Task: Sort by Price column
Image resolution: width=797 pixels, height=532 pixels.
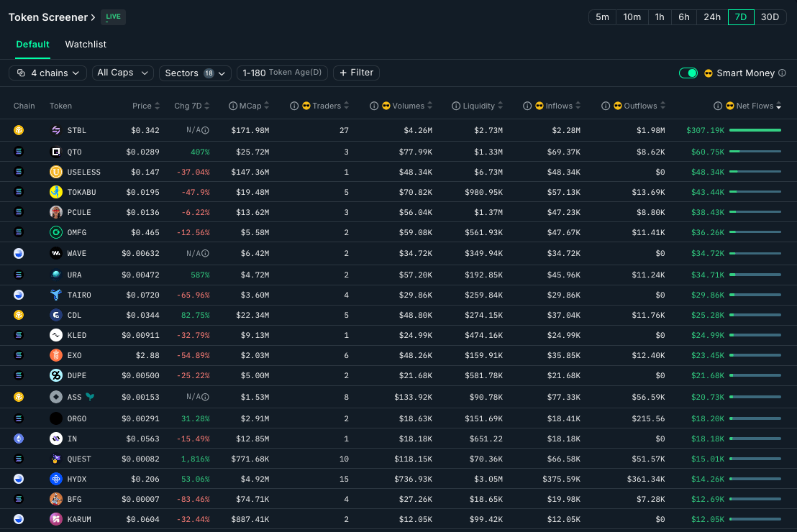Action: (x=157, y=106)
